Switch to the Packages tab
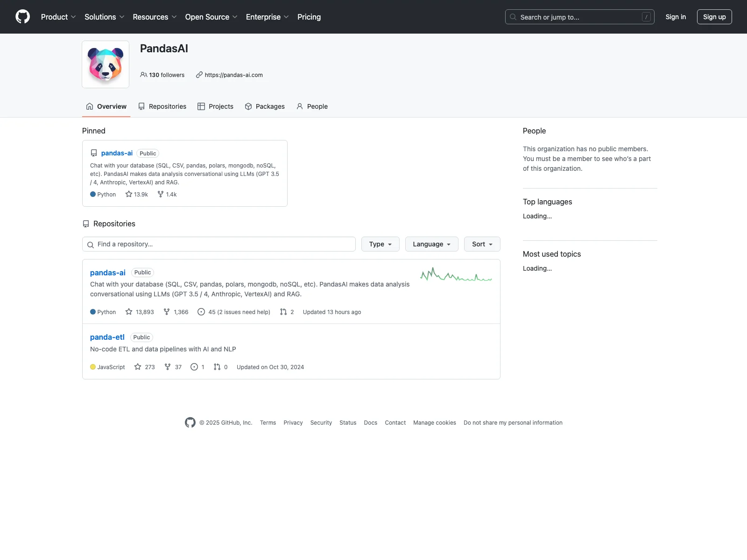The height and width of the screenshot is (560, 747). (265, 106)
